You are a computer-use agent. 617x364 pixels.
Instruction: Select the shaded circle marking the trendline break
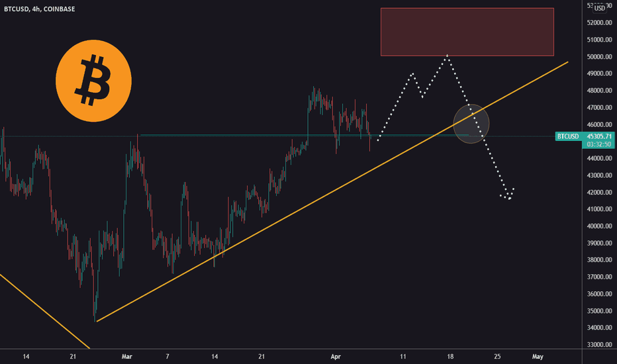471,124
